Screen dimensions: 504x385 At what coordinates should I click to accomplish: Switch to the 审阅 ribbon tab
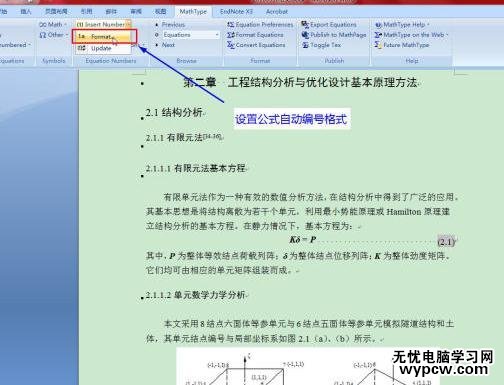click(136, 12)
